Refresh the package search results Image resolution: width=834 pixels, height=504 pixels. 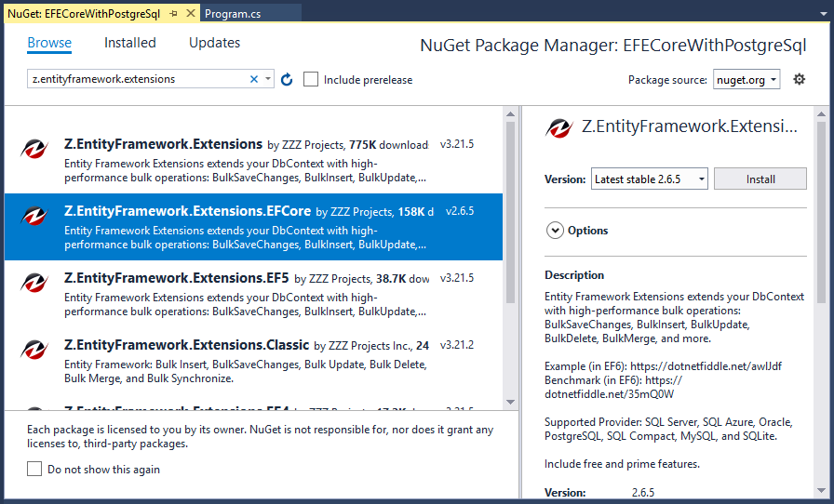tap(287, 80)
